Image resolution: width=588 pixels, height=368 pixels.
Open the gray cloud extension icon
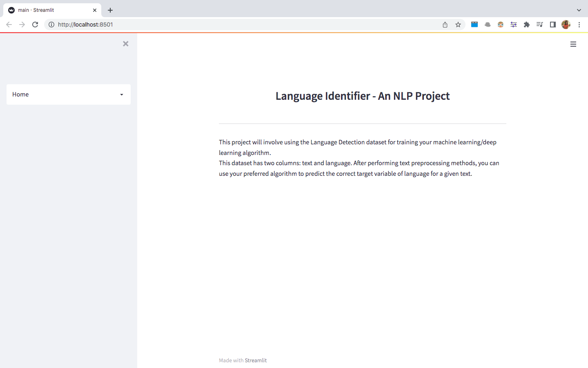pyautogui.click(x=488, y=25)
